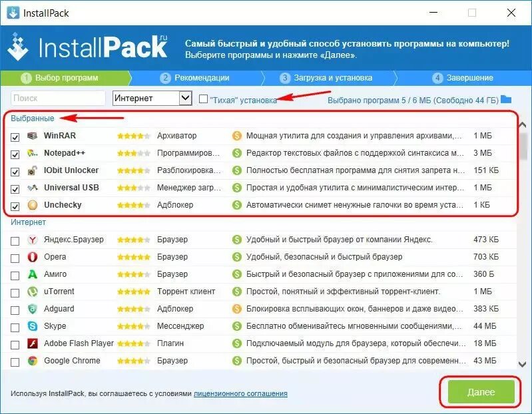The width and height of the screenshot is (532, 414).
Task: Click the green free badge in uTorrent row
Action: [x=236, y=292]
